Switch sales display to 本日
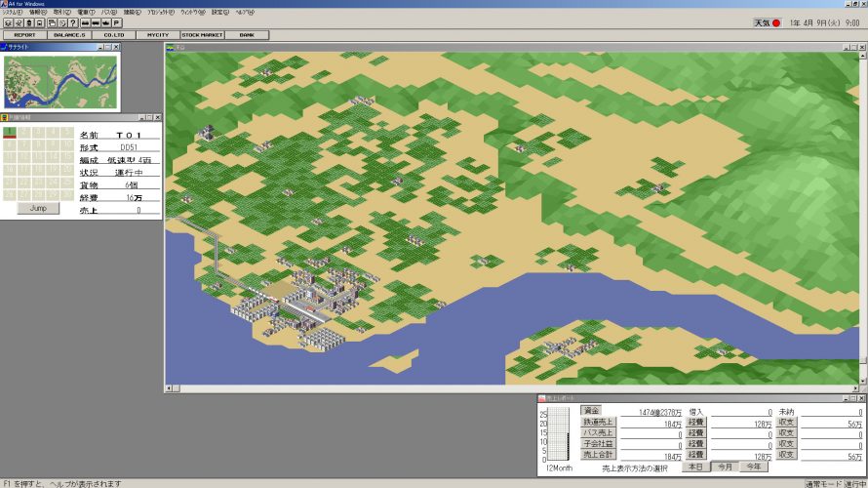Image resolution: width=868 pixels, height=488 pixels. coord(695,467)
